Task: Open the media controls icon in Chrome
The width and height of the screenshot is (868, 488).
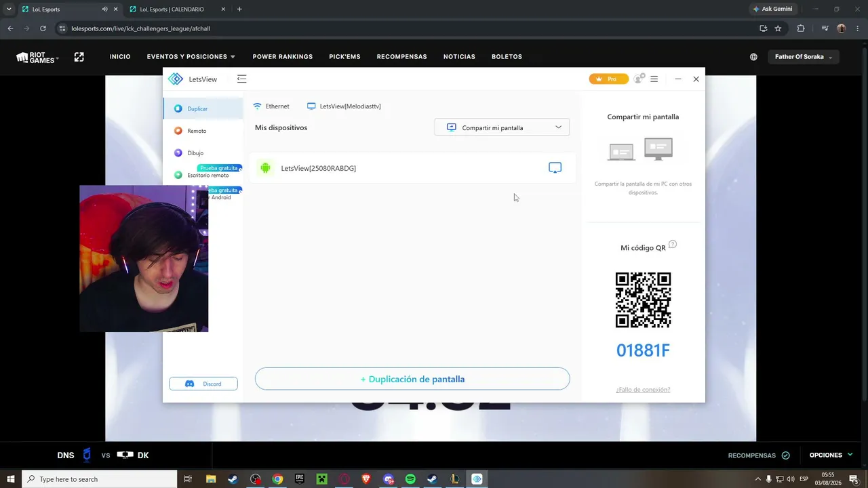Action: pyautogui.click(x=825, y=28)
